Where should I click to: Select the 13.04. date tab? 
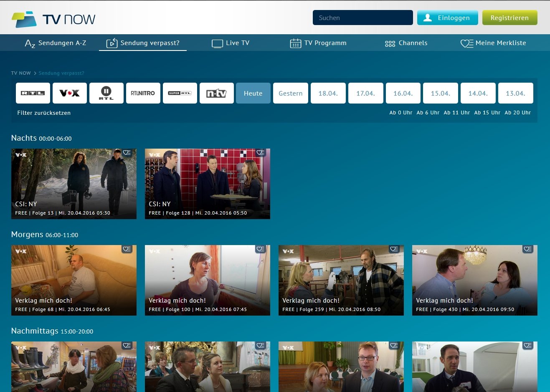[516, 93]
